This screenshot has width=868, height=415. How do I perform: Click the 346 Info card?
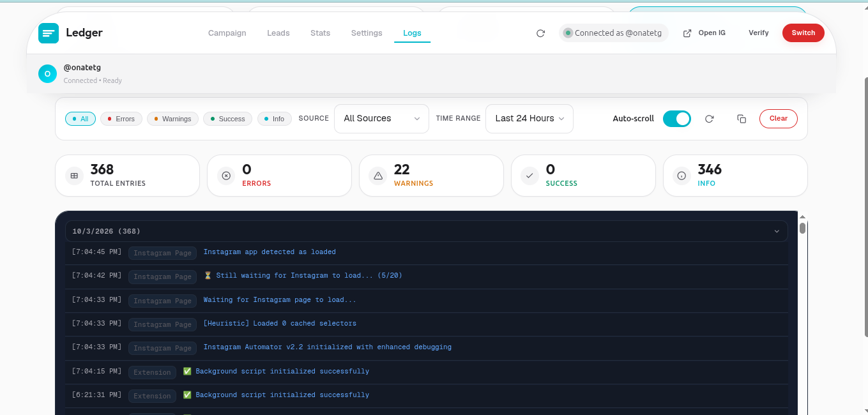(736, 176)
